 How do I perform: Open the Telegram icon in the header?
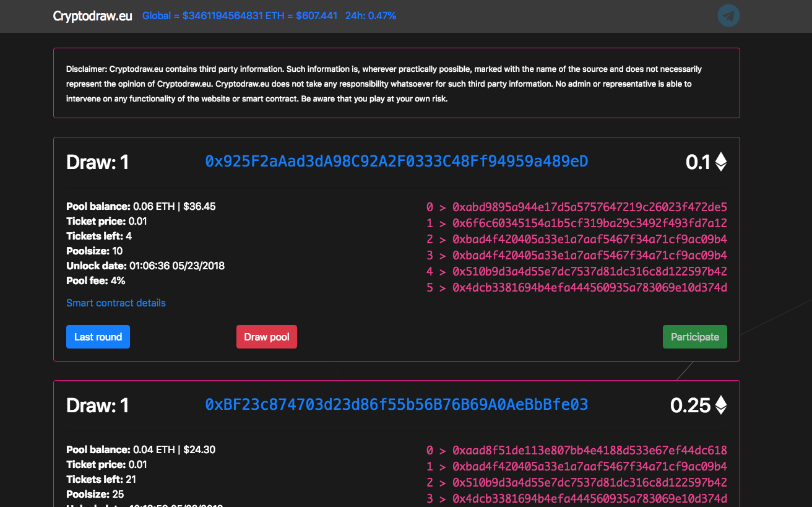tap(728, 16)
